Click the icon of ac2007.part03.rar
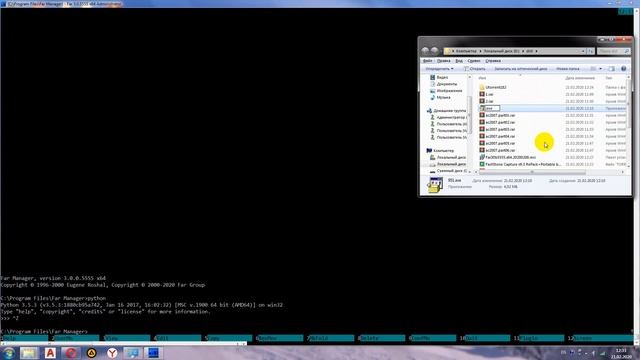Screen dimensions: 640x360 pyautogui.click(x=482, y=129)
